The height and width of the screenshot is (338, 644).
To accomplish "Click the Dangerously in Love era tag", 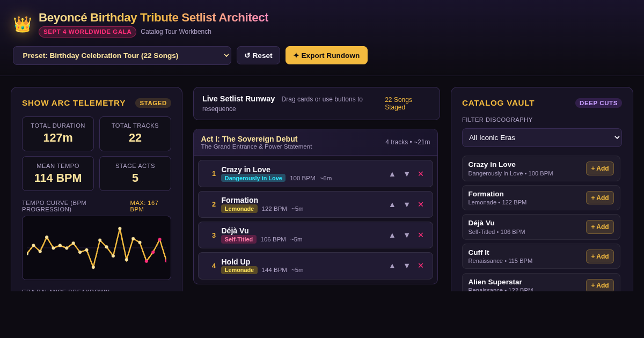I will point(253,178).
